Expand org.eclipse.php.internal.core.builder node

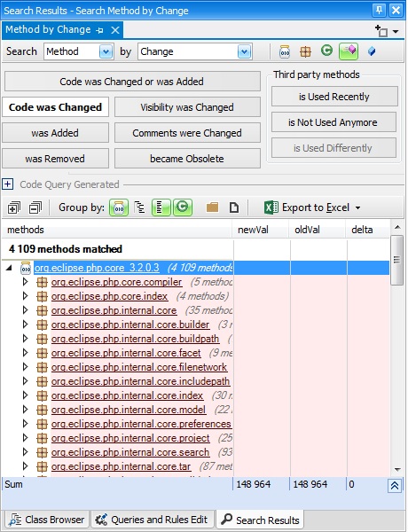[x=25, y=325]
